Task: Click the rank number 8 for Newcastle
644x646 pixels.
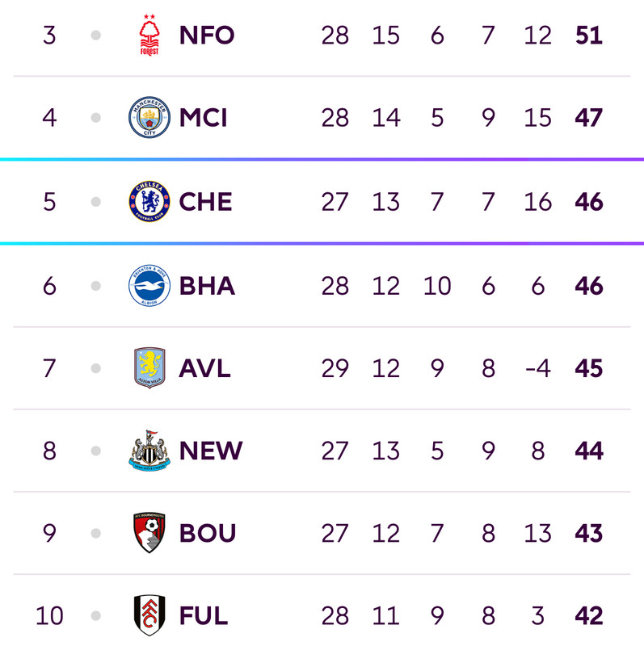Action: 49,451
